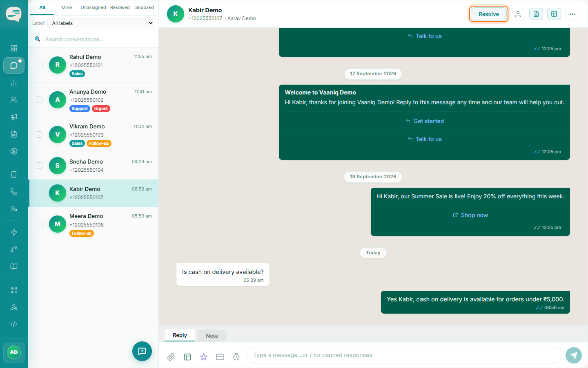Tick the checkbox for Rahul Demo
Image resolution: width=588 pixels, height=368 pixels.
[x=39, y=65]
